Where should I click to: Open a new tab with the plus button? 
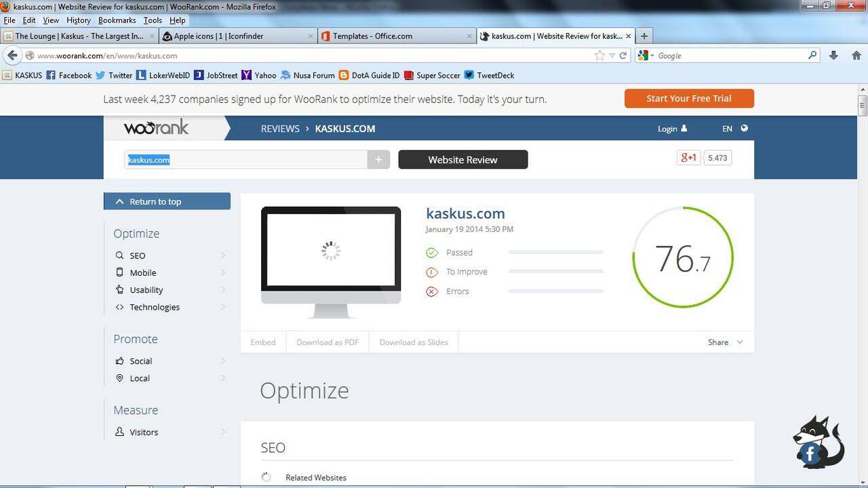[x=644, y=36]
